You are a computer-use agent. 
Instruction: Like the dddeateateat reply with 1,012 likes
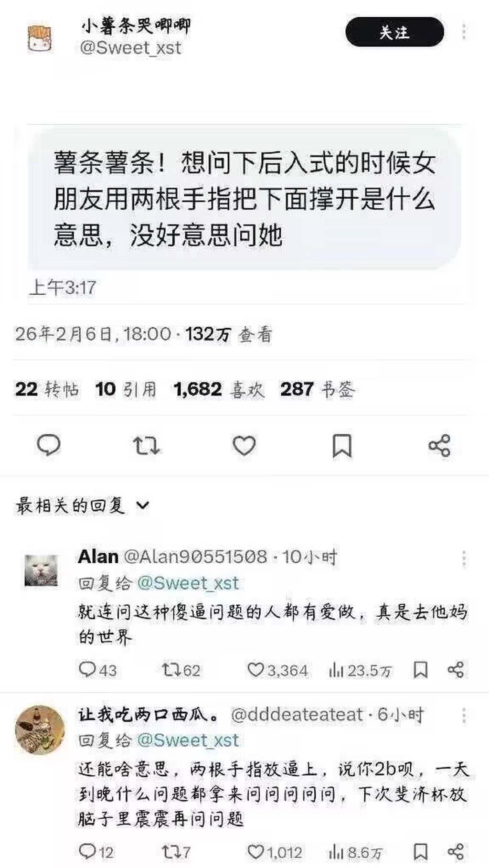[x=275, y=852]
